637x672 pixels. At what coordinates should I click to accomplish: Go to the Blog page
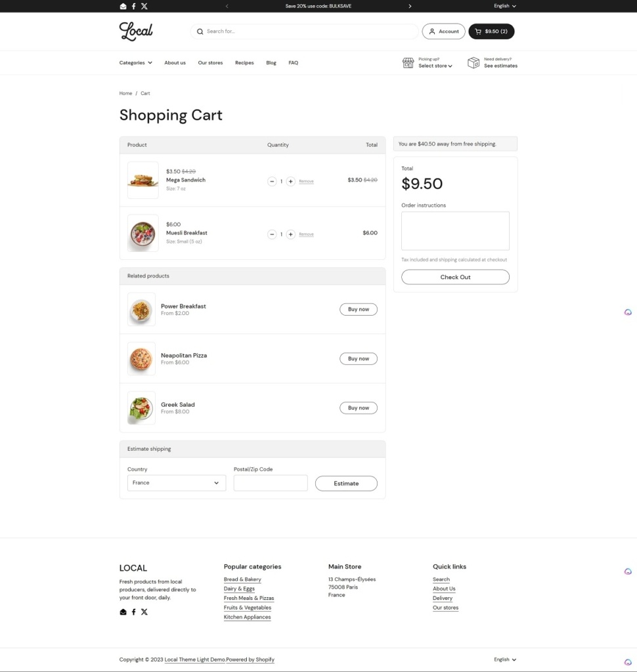(271, 63)
